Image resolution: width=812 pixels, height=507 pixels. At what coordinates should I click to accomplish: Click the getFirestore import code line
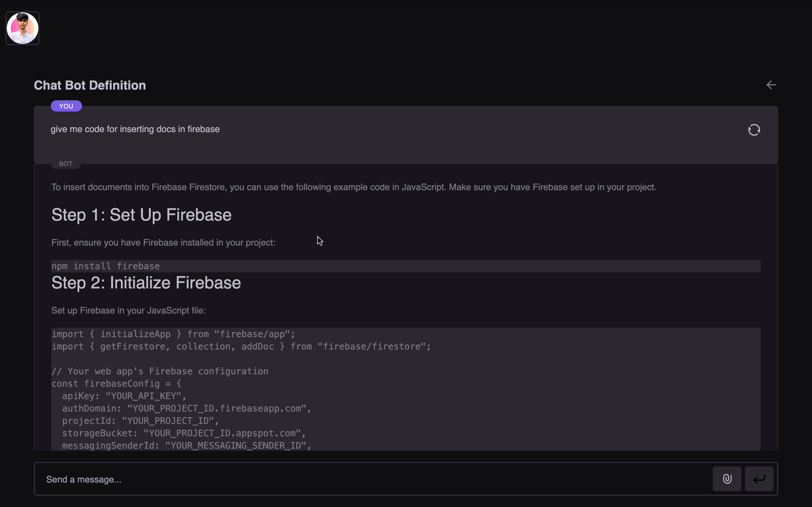click(240, 346)
